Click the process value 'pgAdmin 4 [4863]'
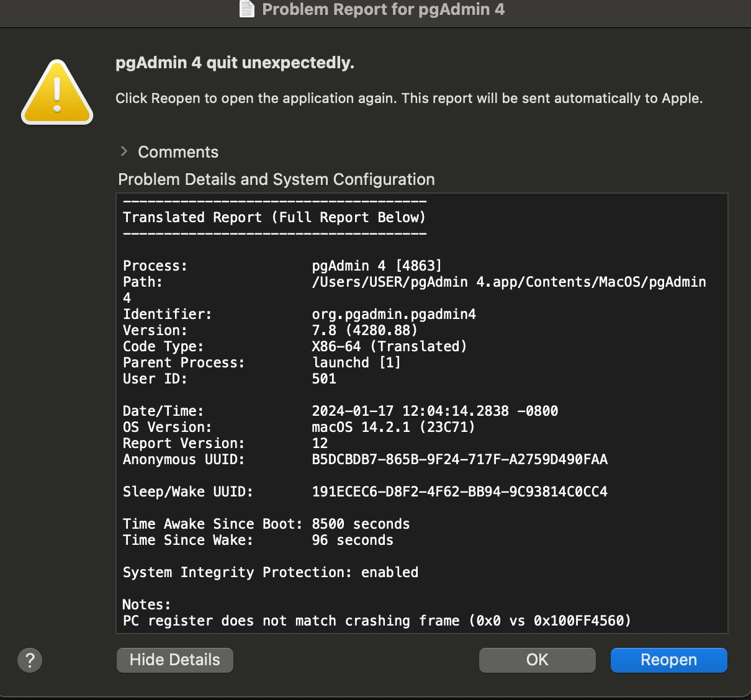Screen dimensions: 751x700 click(376, 266)
